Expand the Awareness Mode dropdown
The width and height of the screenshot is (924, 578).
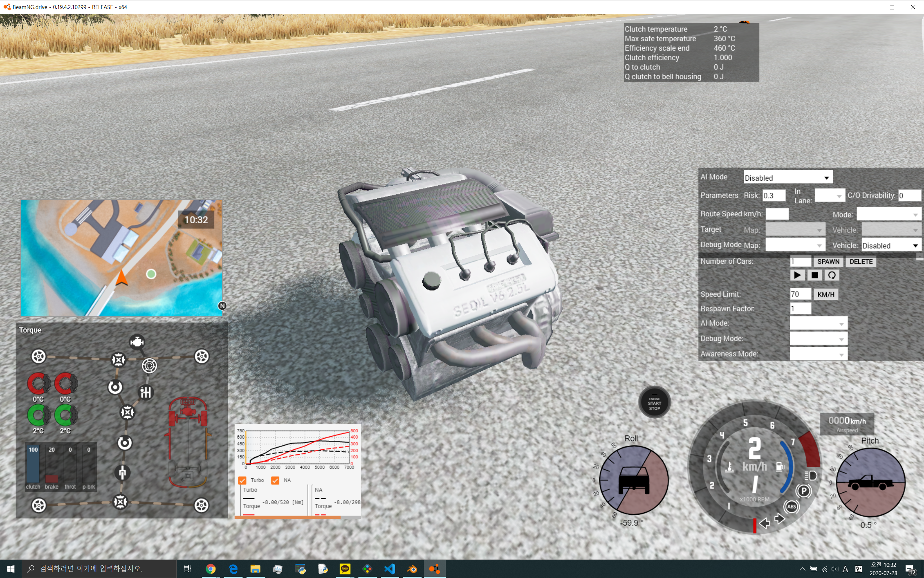tap(819, 354)
